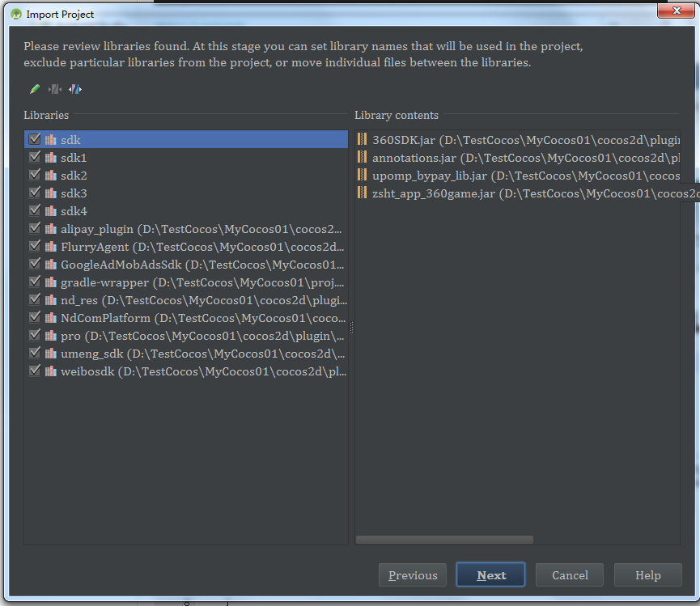Uncheck the alipay_plugin library checkbox
700x606 pixels.
tap(34, 228)
